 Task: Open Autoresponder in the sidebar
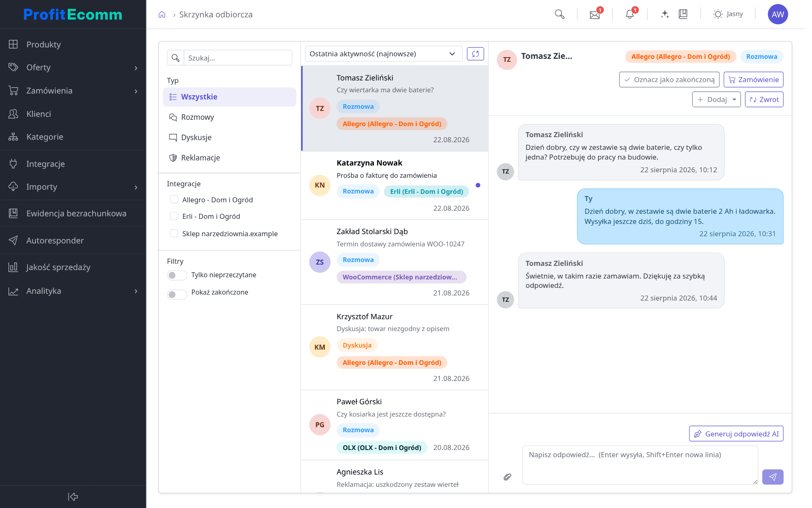tap(73, 240)
